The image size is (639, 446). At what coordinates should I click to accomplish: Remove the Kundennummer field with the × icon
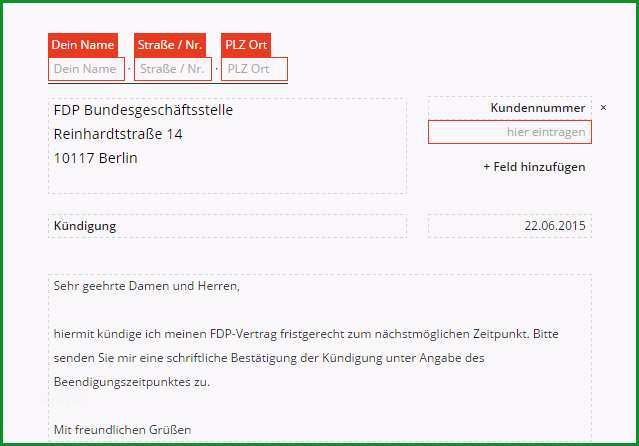(604, 108)
